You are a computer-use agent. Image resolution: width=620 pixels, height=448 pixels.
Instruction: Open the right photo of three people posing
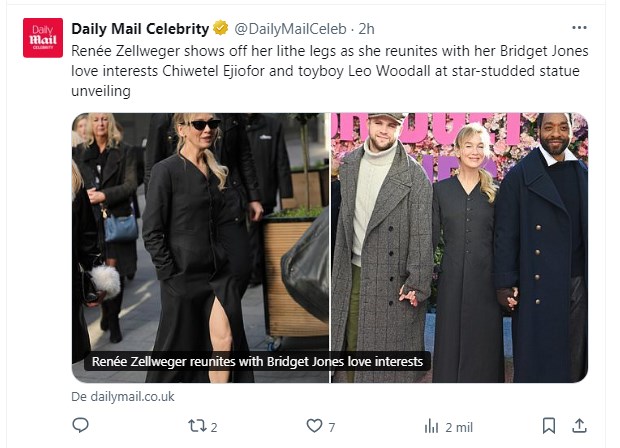[459, 230]
